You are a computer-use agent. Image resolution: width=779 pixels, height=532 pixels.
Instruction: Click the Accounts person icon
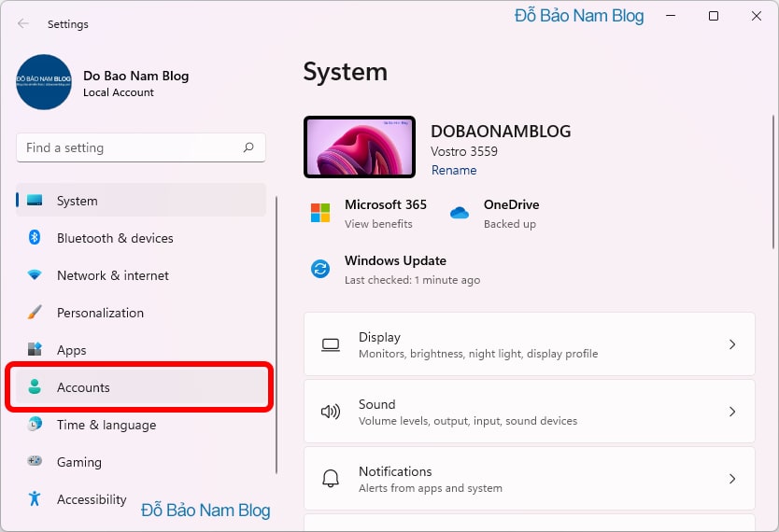[35, 386]
